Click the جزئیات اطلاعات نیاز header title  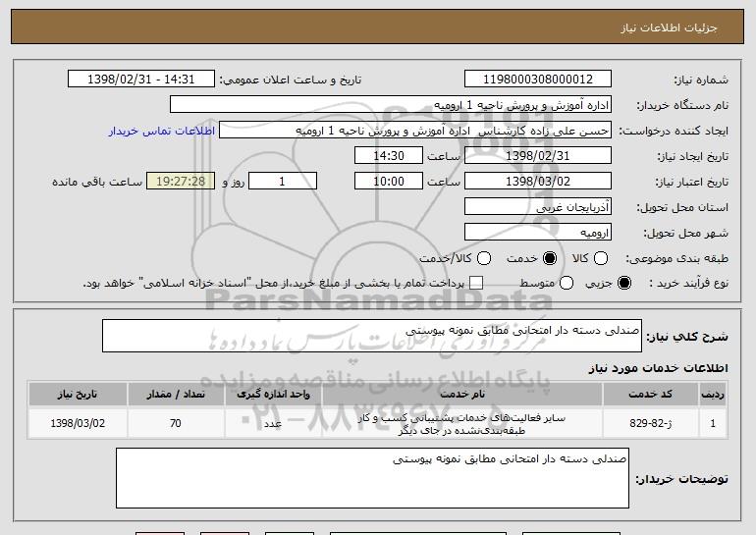click(669, 27)
